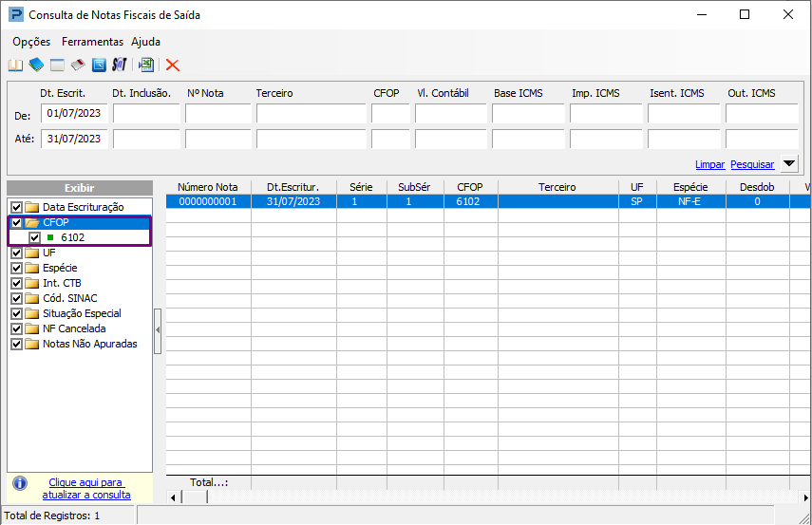Toggle the Espécie checkbox
Screen dimensions: 812x525
coord(16,268)
